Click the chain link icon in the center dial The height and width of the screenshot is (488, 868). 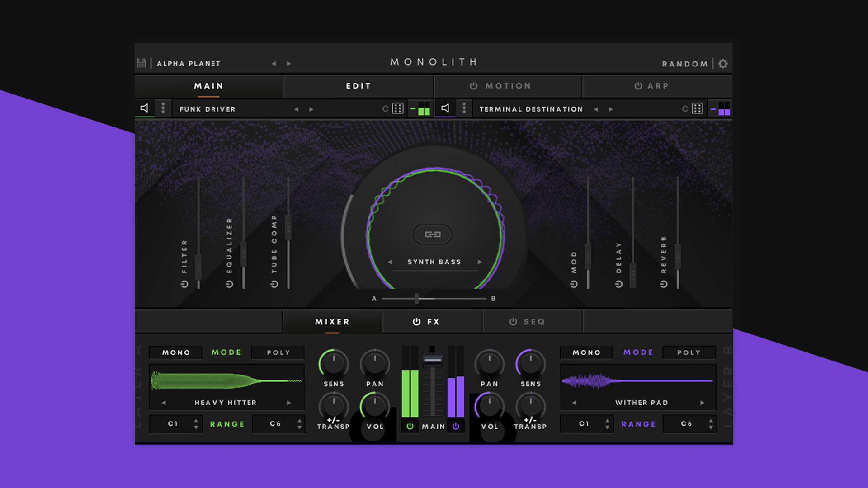(x=433, y=234)
